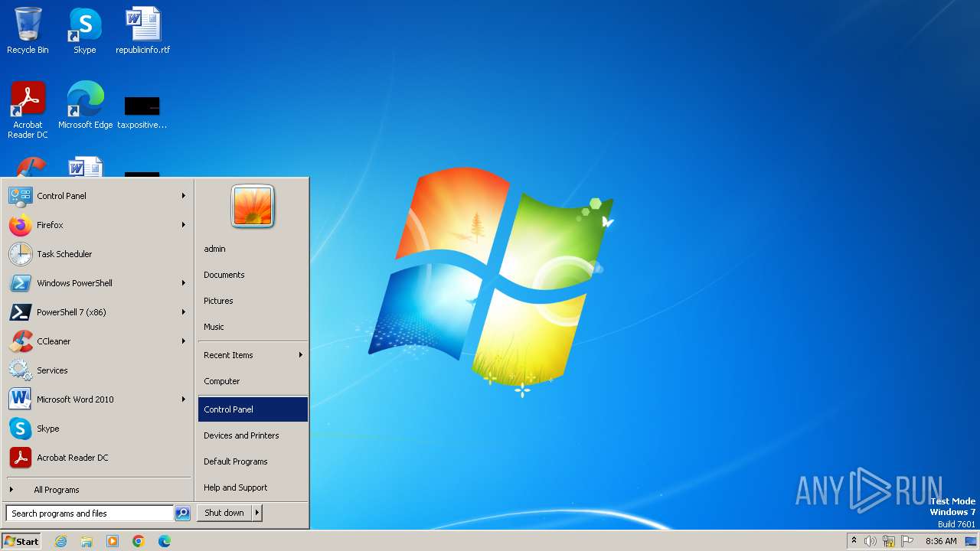Click the Start button
Viewport: 980px width, 551px height.
click(21, 541)
